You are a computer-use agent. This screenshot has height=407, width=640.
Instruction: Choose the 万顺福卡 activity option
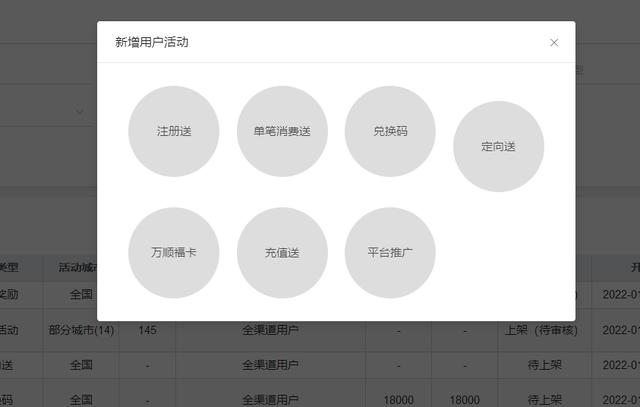pos(173,253)
